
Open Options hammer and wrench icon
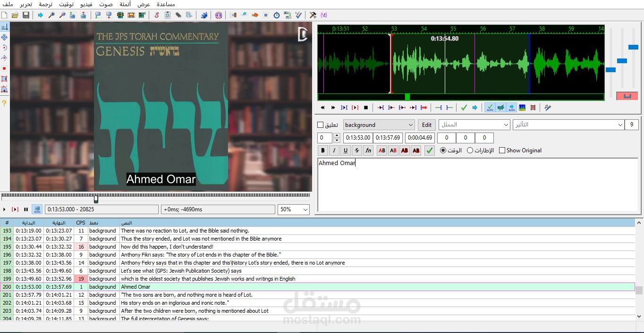pyautogui.click(x=313, y=15)
